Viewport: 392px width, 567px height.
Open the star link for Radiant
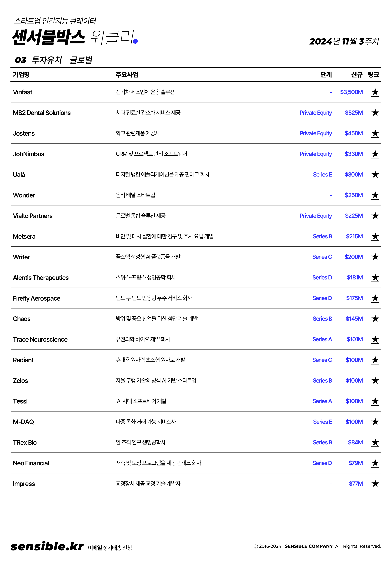[375, 360]
